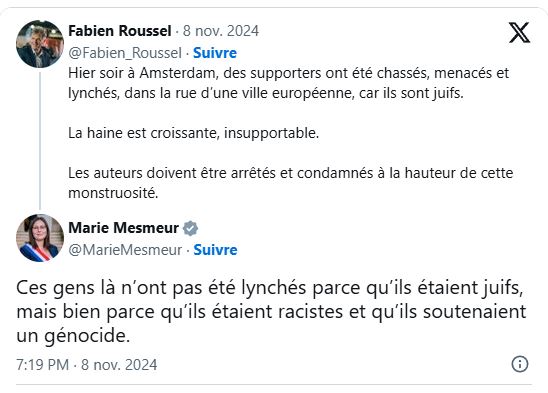
Task: Click the word 'monstruosité' in quoted tweet
Action: coord(113,193)
